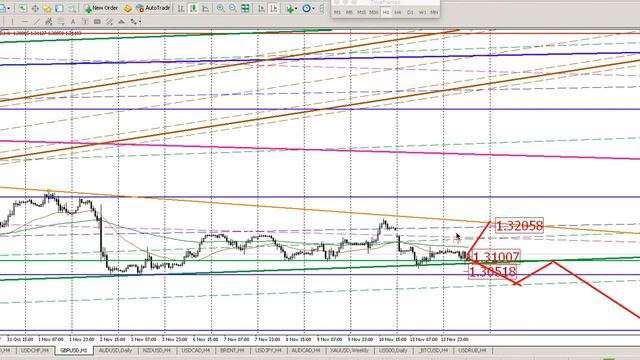Viewport: 640px width, 360px height.
Task: Select the horizontal line drawing tool
Action: (24, 21)
